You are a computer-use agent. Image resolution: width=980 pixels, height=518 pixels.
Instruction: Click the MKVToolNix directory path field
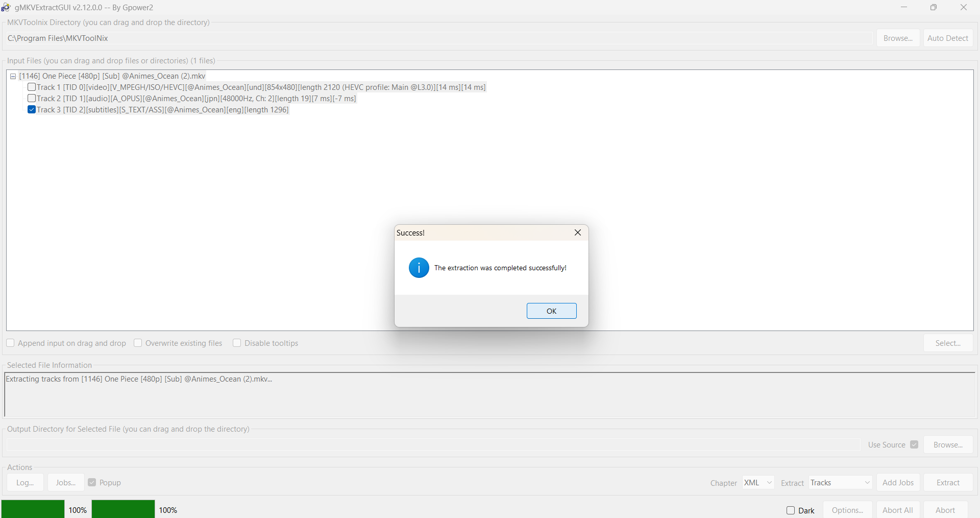439,38
